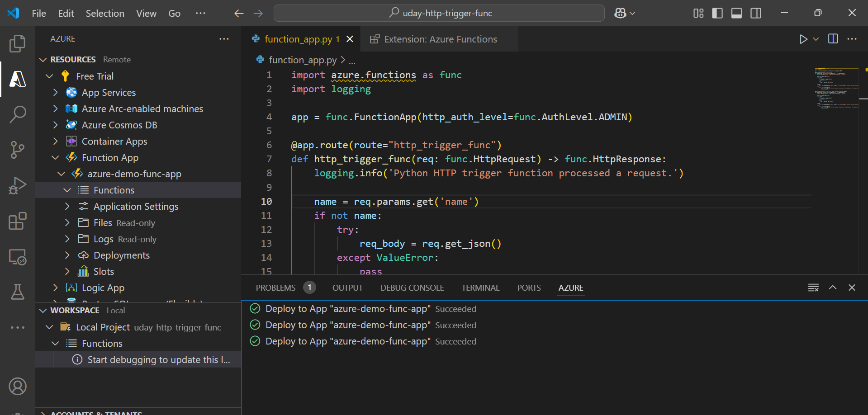Switch to the TERMINAL panel tab
The width and height of the screenshot is (868, 415).
tap(480, 288)
